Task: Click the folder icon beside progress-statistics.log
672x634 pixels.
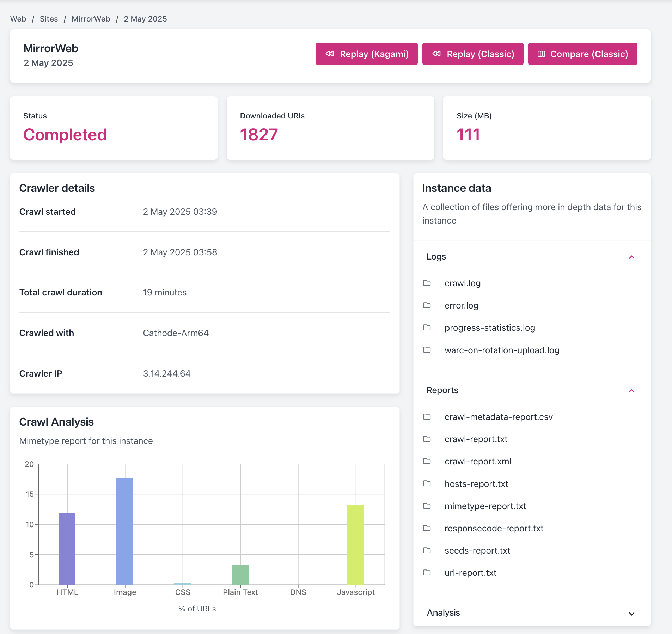Action: tap(427, 328)
